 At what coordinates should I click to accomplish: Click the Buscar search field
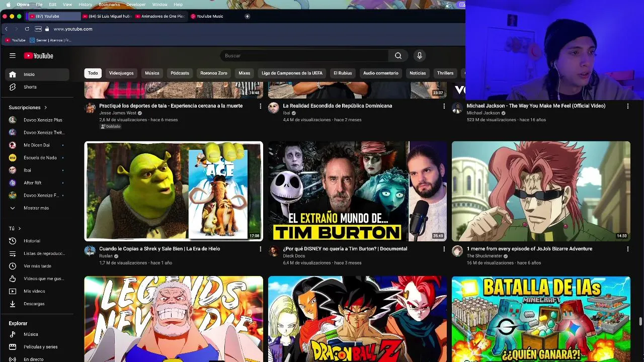coord(304,56)
